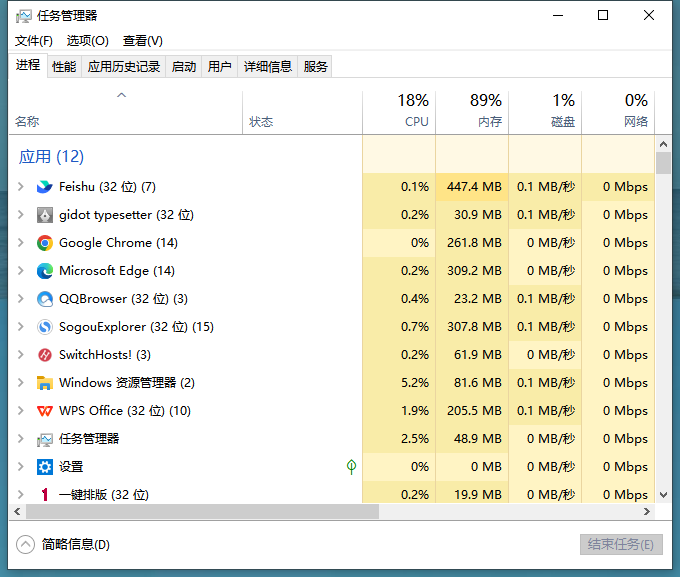
Task: Click the vertical scrollbar up arrow
Action: 663,144
